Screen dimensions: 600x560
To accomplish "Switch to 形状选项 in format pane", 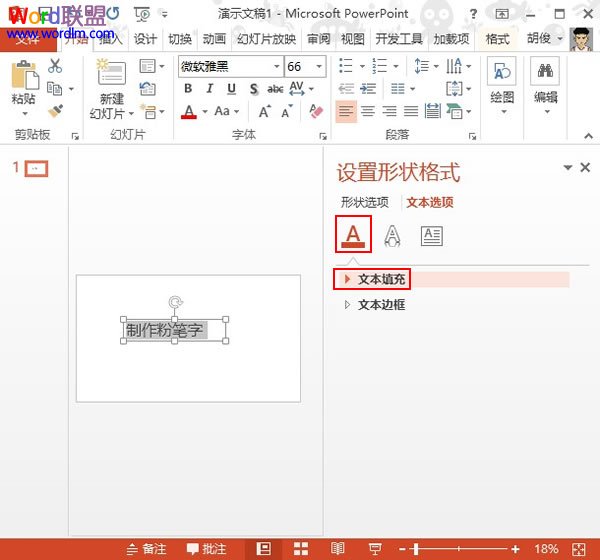I will point(365,202).
